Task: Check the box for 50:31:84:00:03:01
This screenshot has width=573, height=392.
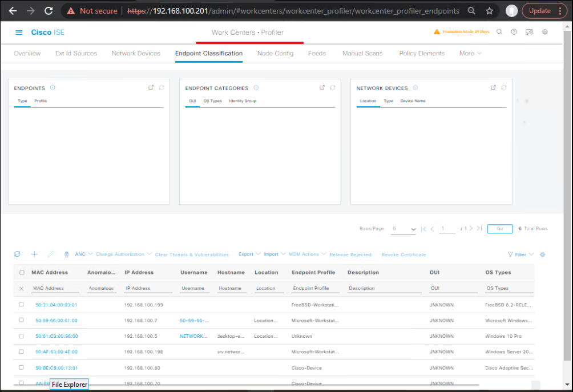Action: tap(21, 304)
